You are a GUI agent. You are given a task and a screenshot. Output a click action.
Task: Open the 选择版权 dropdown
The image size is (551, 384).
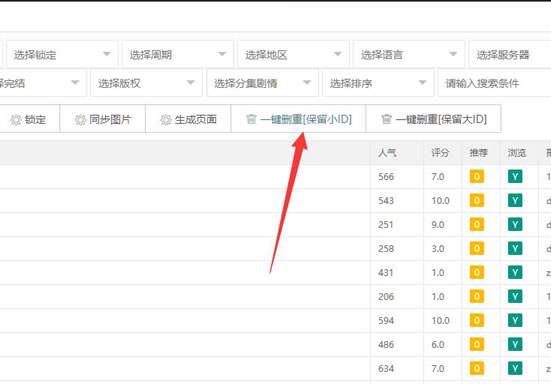click(146, 83)
